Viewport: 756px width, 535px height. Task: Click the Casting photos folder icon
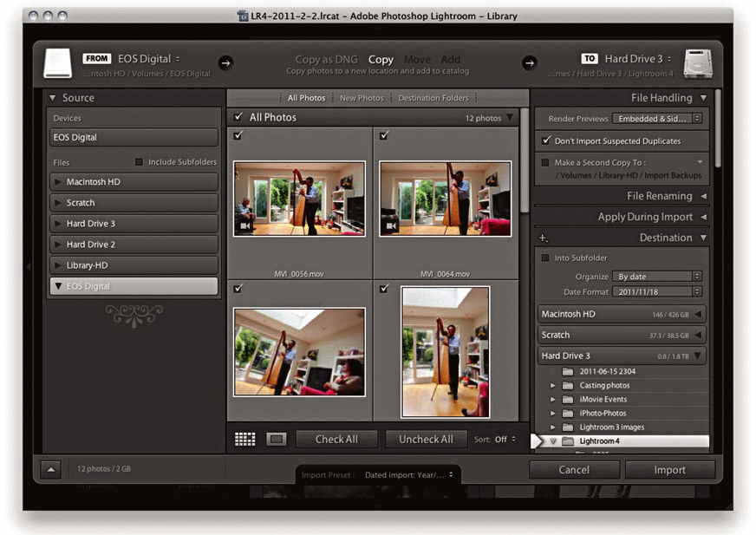click(x=568, y=386)
